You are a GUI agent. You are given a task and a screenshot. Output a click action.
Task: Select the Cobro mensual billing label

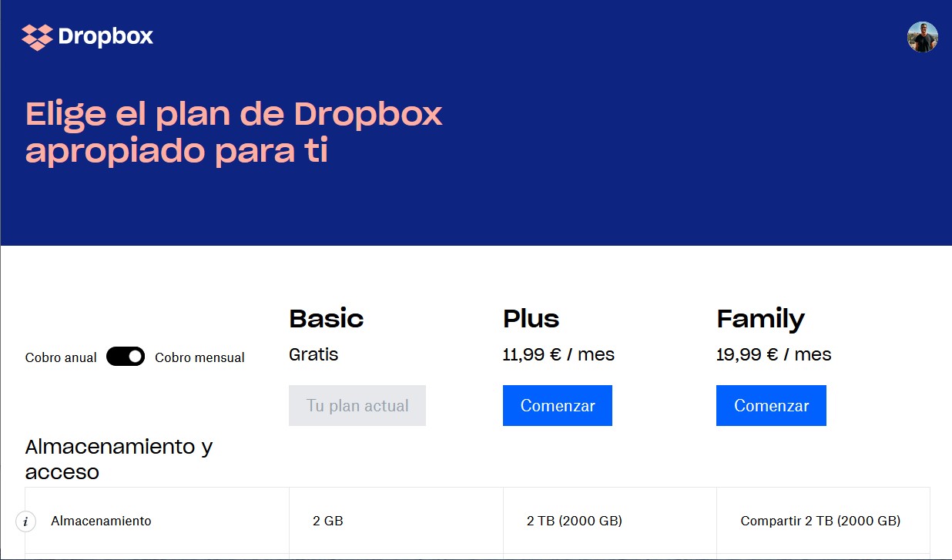(x=199, y=357)
